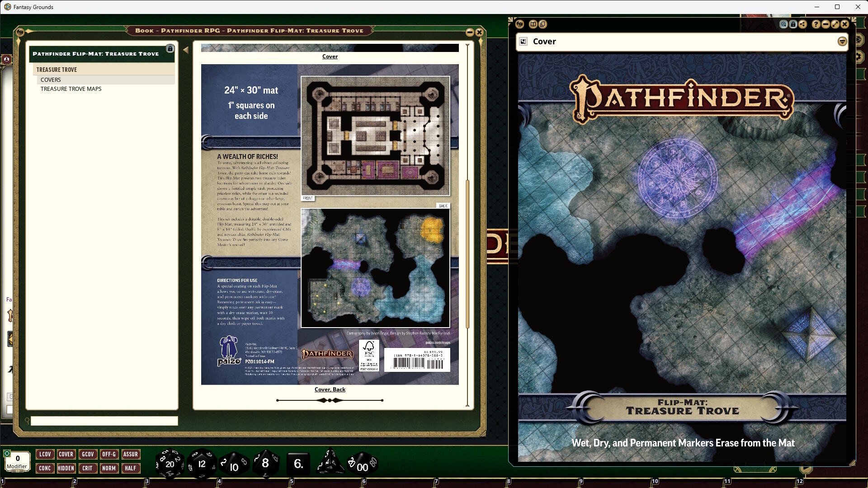Click the image link icon beside Cover title
Viewport: 868px width, 488px height.
(523, 42)
